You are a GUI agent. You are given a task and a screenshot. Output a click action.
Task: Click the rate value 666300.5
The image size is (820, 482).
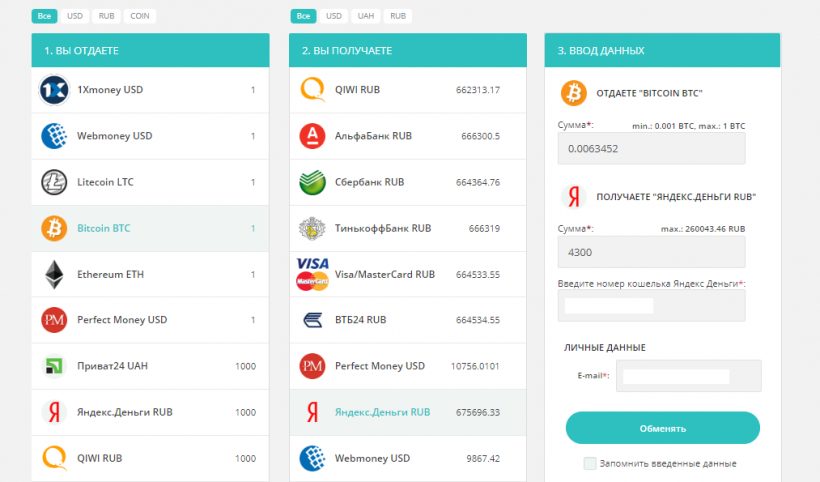coord(481,136)
